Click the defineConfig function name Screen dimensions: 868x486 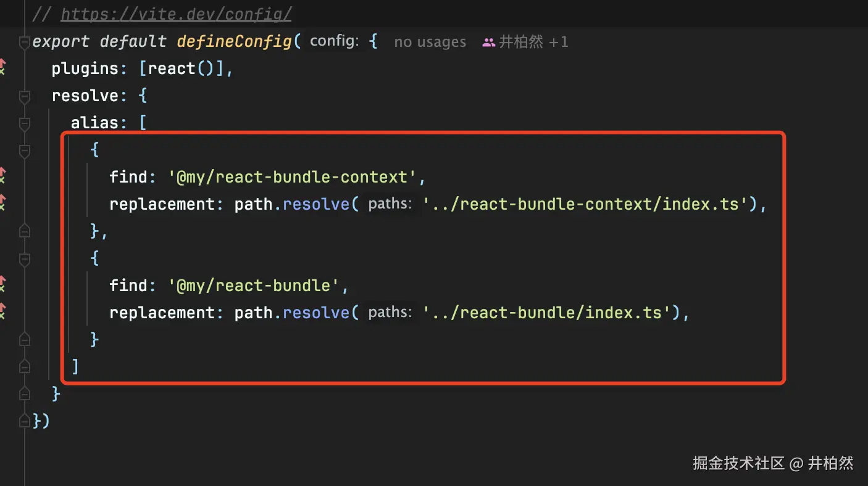coord(235,42)
